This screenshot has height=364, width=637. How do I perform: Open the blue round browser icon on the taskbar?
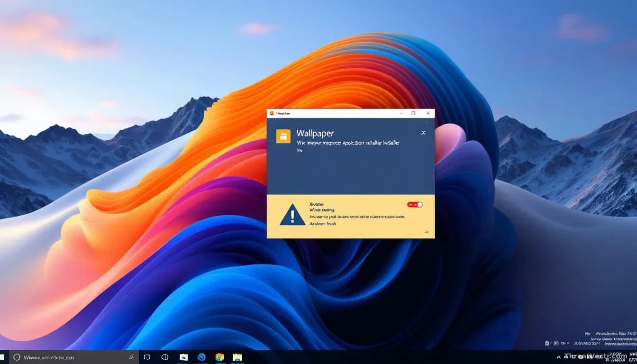(201, 357)
